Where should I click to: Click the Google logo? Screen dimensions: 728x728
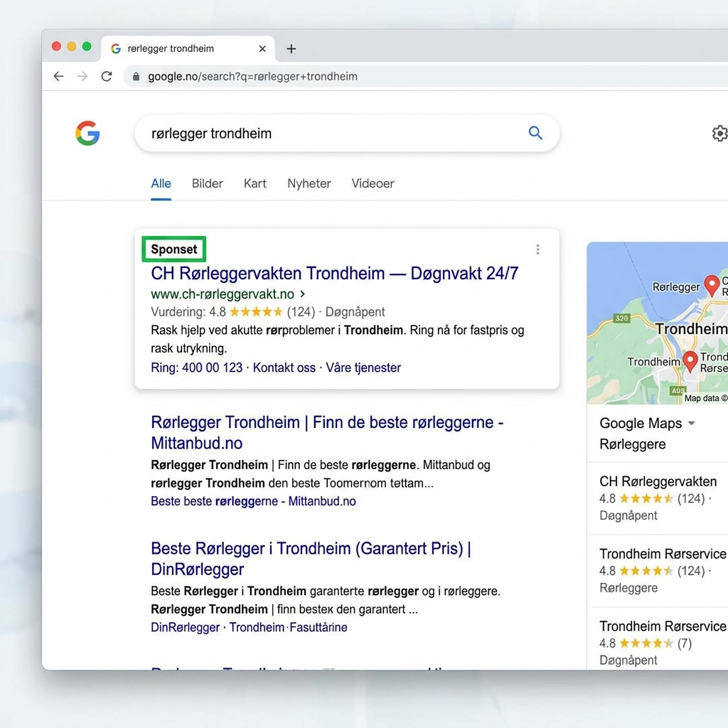[x=87, y=133]
